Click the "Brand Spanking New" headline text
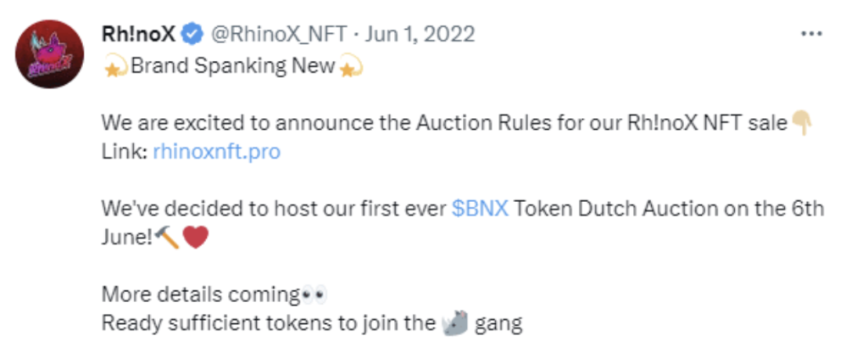Viewport: 868px width, 353px height. point(232,66)
